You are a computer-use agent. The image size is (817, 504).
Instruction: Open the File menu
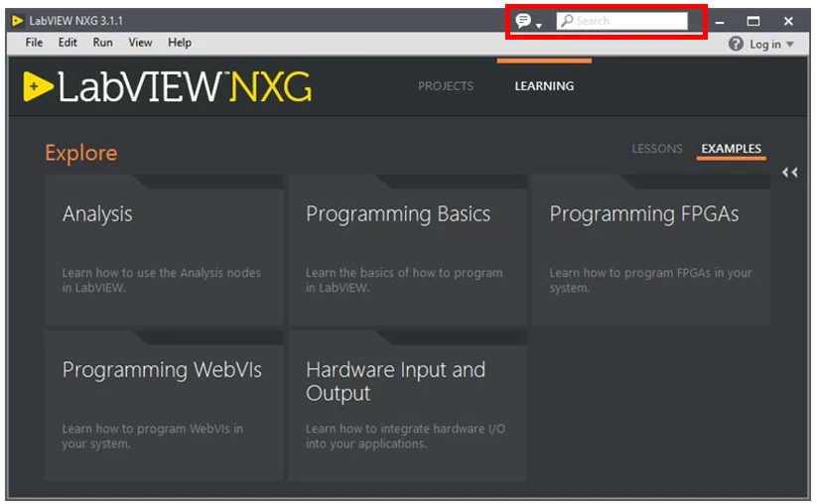coord(34,43)
